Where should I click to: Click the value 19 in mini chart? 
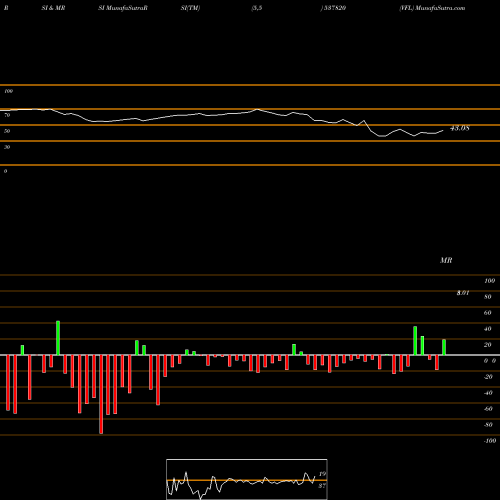[x=322, y=474]
